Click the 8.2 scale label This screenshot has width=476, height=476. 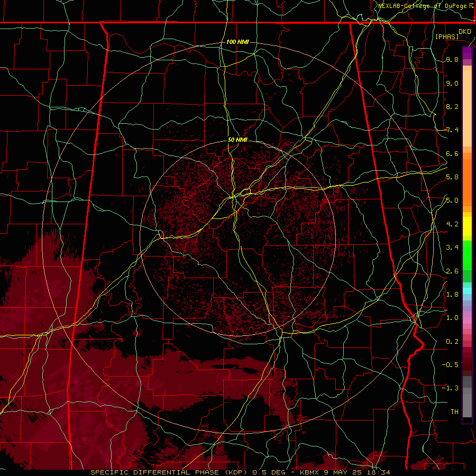click(x=452, y=106)
